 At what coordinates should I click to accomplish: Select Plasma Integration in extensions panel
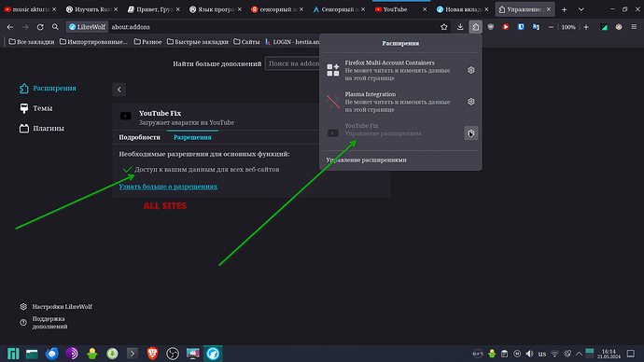coord(393,102)
